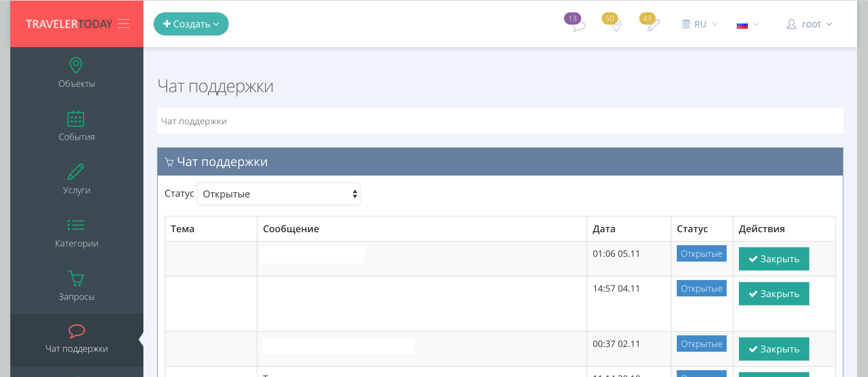Expand the Создать dropdown button
Viewport: 868px width, 377px height.
pos(191,24)
